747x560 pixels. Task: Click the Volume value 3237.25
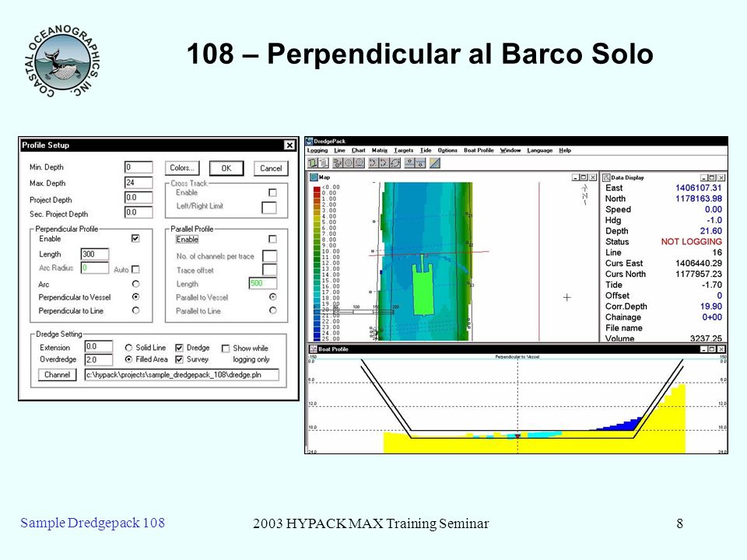click(706, 338)
